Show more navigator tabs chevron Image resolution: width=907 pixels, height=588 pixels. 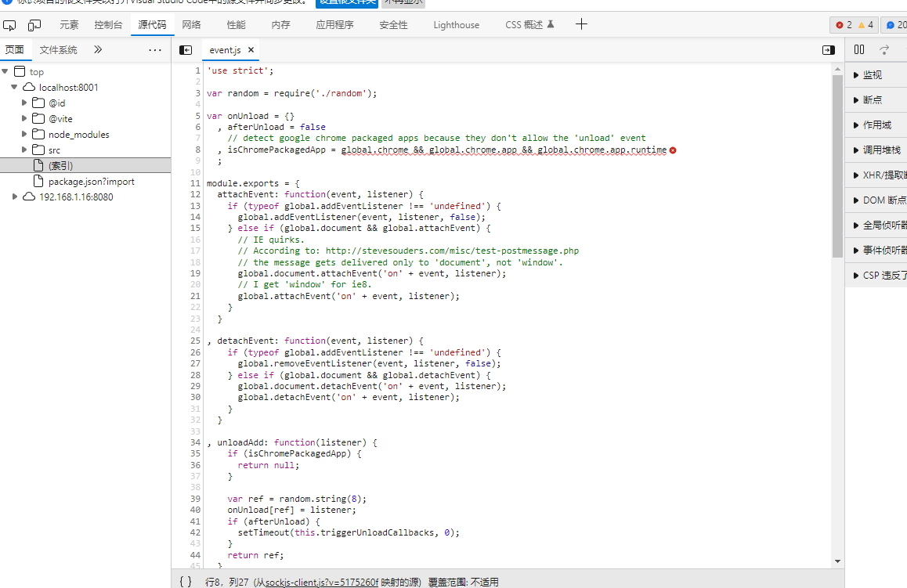coord(98,50)
